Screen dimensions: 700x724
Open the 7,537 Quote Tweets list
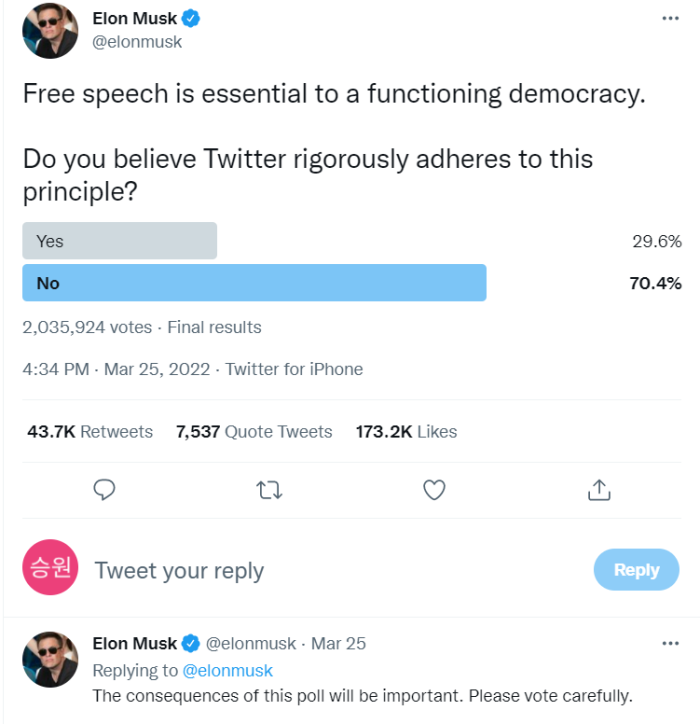[x=254, y=432]
